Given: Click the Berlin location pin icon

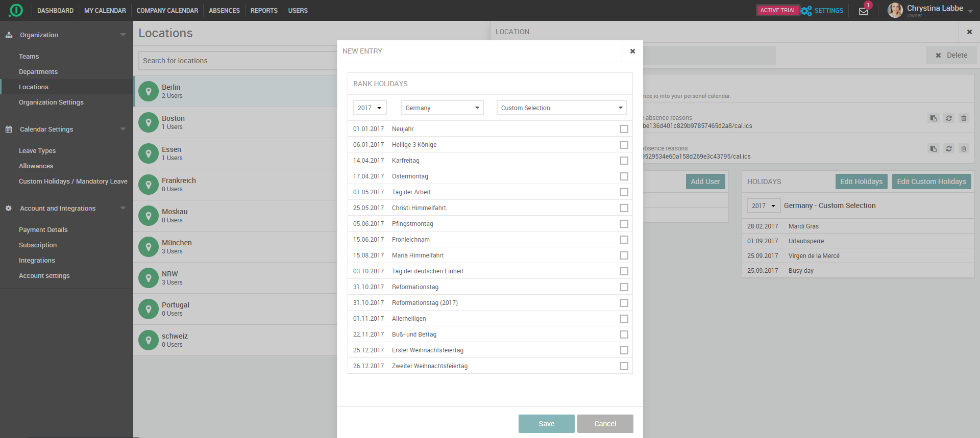Looking at the screenshot, I should tap(149, 92).
